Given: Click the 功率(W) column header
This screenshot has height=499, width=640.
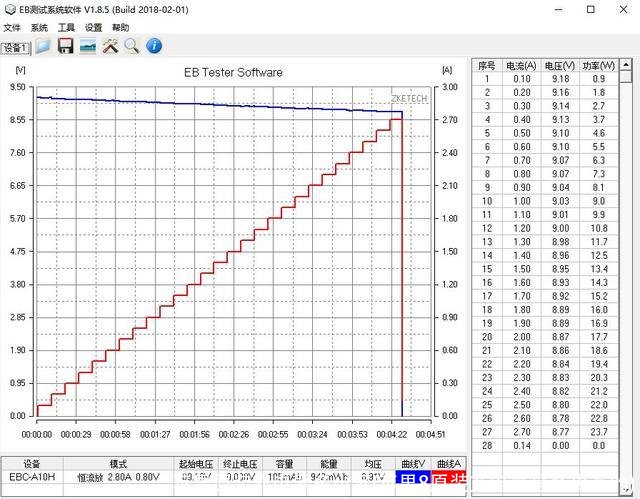Looking at the screenshot, I should coord(598,64).
